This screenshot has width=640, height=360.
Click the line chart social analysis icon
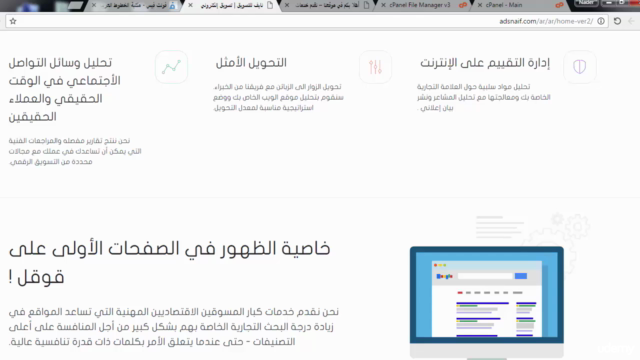[x=171, y=67]
